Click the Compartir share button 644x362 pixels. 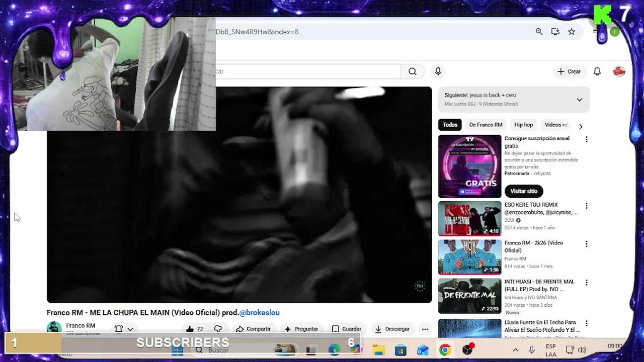coord(254,329)
